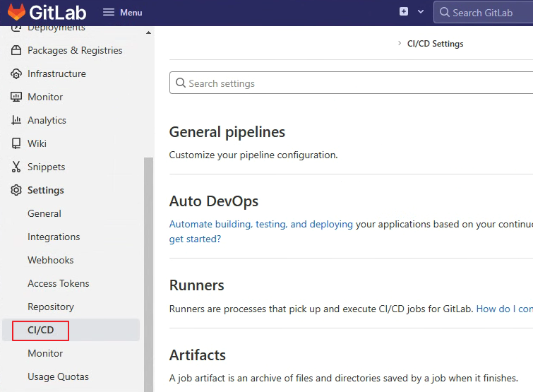This screenshot has width=533, height=392.
Task: Go to Repository settings
Action: coord(51,307)
